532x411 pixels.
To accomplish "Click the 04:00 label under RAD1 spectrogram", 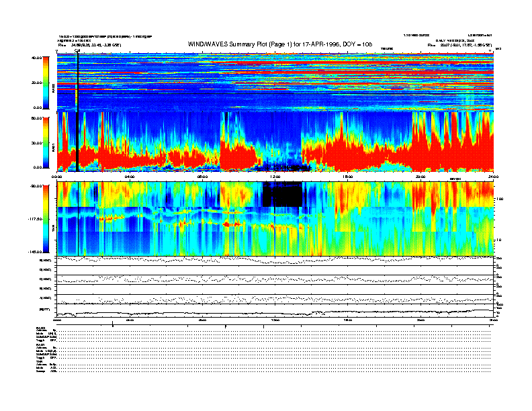I will tap(130, 177).
